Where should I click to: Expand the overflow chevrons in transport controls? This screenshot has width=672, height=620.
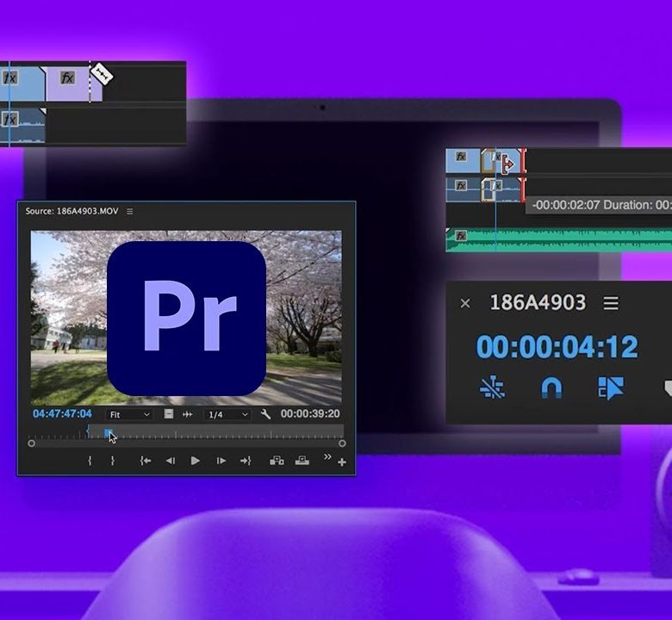click(327, 456)
